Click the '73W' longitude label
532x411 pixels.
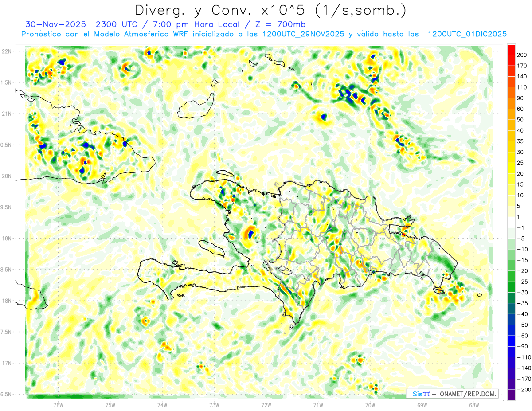[x=214, y=404]
